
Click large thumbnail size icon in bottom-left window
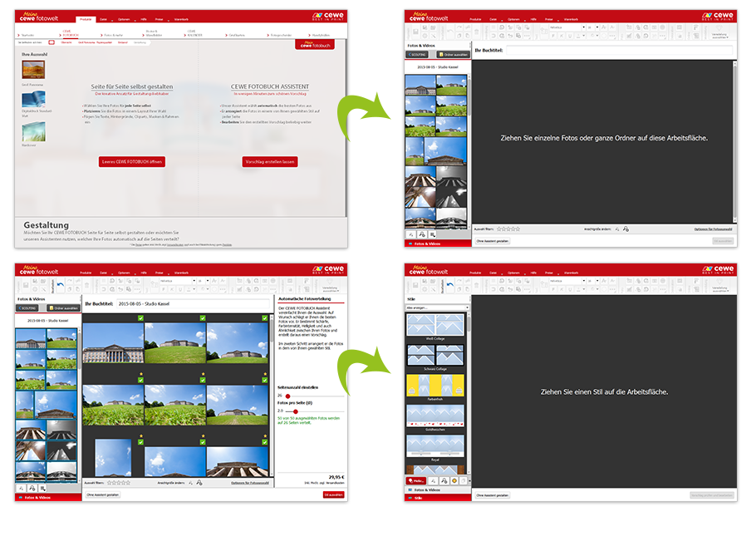199,483
